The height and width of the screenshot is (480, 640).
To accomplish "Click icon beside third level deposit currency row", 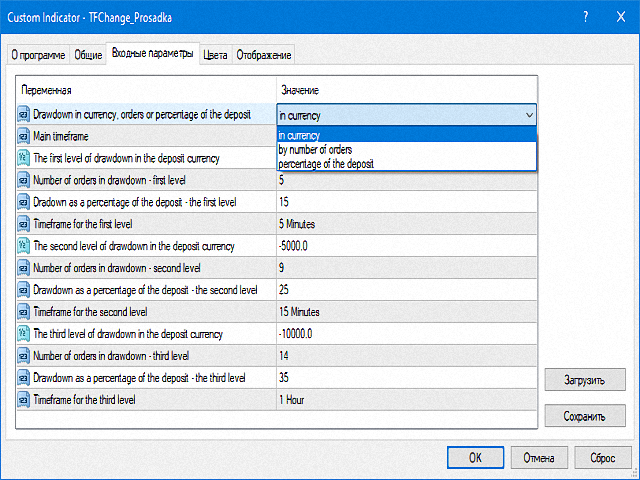I will click(x=24, y=334).
